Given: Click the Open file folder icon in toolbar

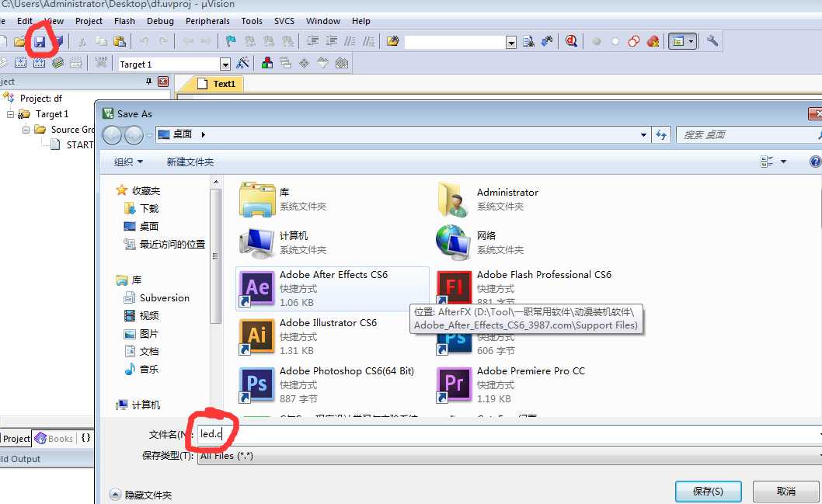Looking at the screenshot, I should click(x=20, y=41).
